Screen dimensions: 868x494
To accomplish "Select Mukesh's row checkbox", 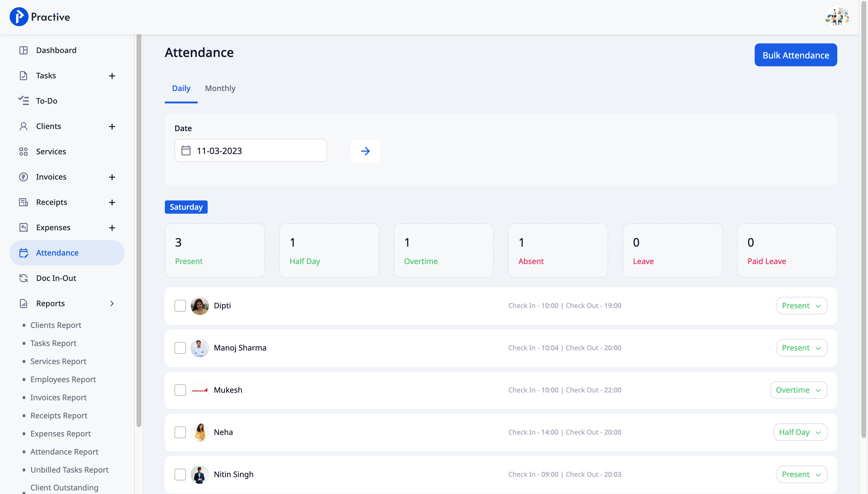I will pyautogui.click(x=180, y=390).
